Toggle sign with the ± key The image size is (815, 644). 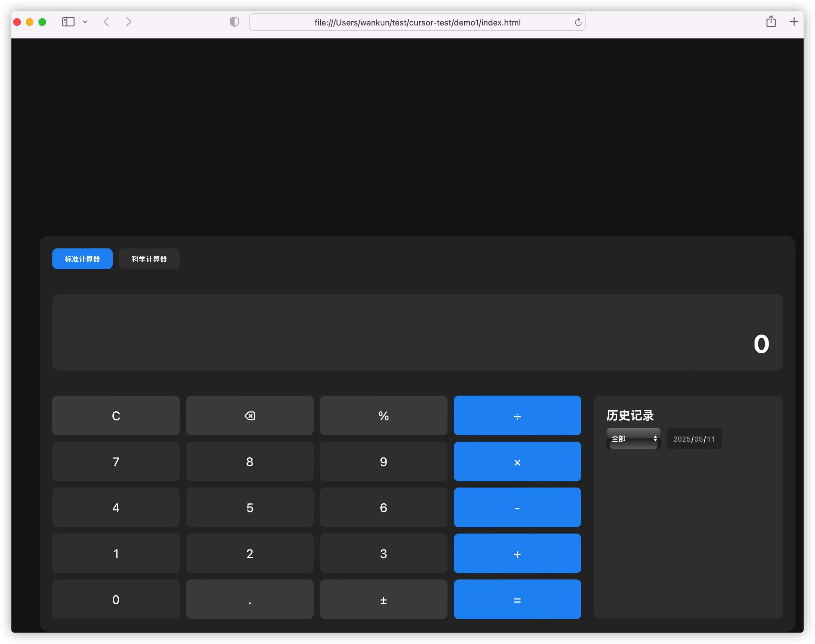coord(383,599)
